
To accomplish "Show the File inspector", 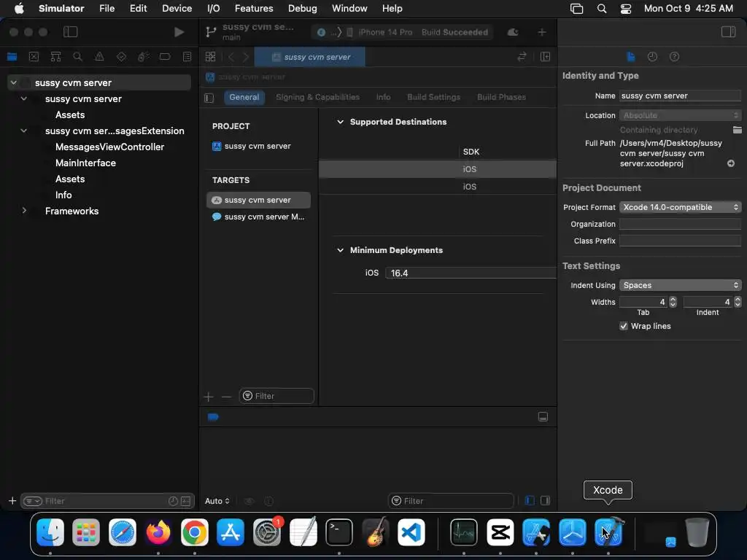I will click(631, 57).
